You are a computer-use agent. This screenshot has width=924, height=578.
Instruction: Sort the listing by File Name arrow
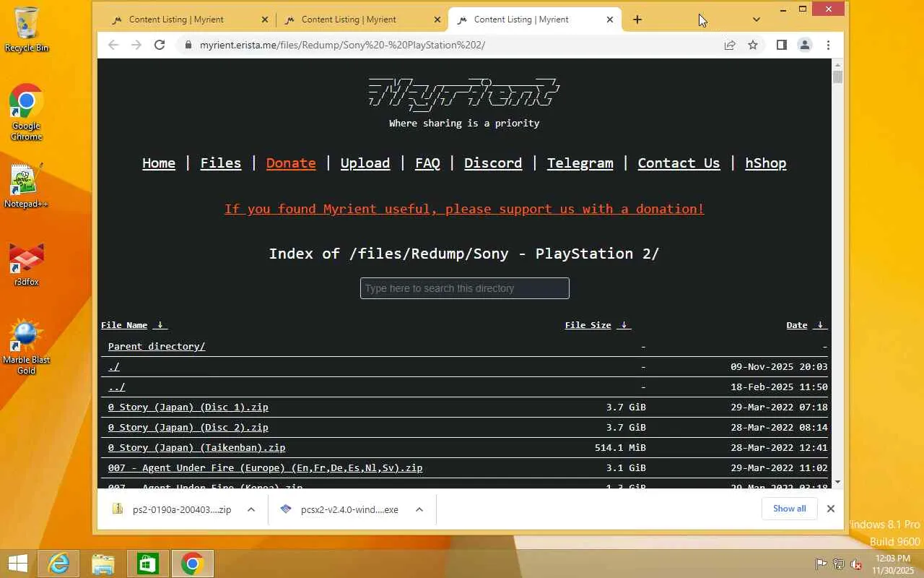(161, 325)
